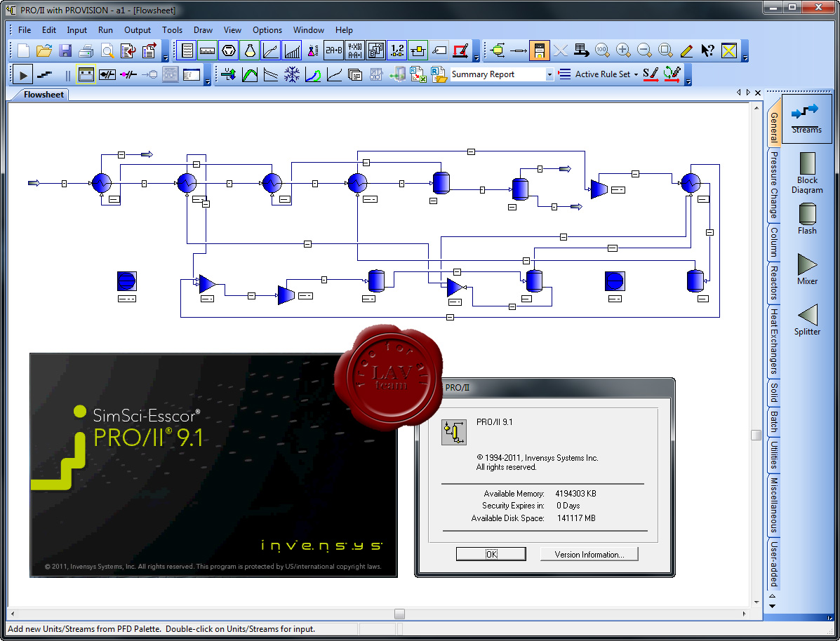840x641 pixels.
Task: Click the vertical scrollbar thumb of flowsheet
Action: 756,435
